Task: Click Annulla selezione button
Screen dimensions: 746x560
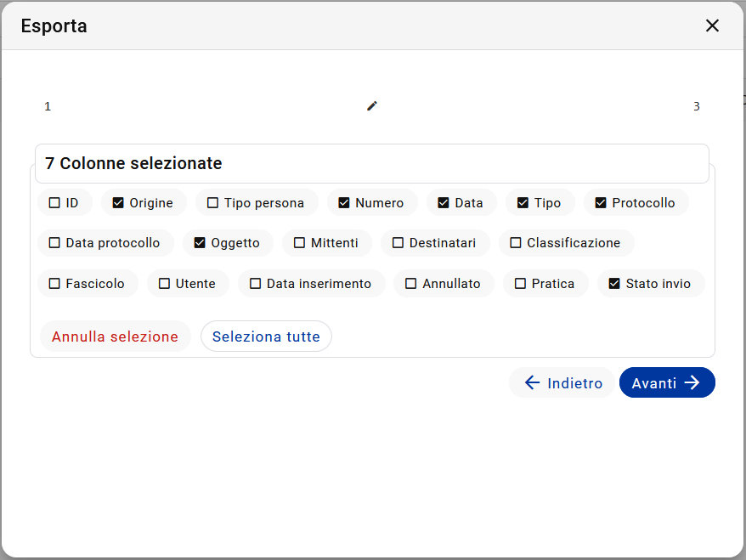Action: tap(116, 337)
